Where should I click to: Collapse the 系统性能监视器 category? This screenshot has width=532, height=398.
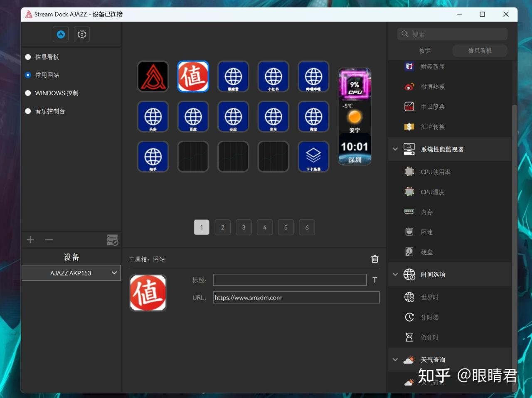pos(395,149)
